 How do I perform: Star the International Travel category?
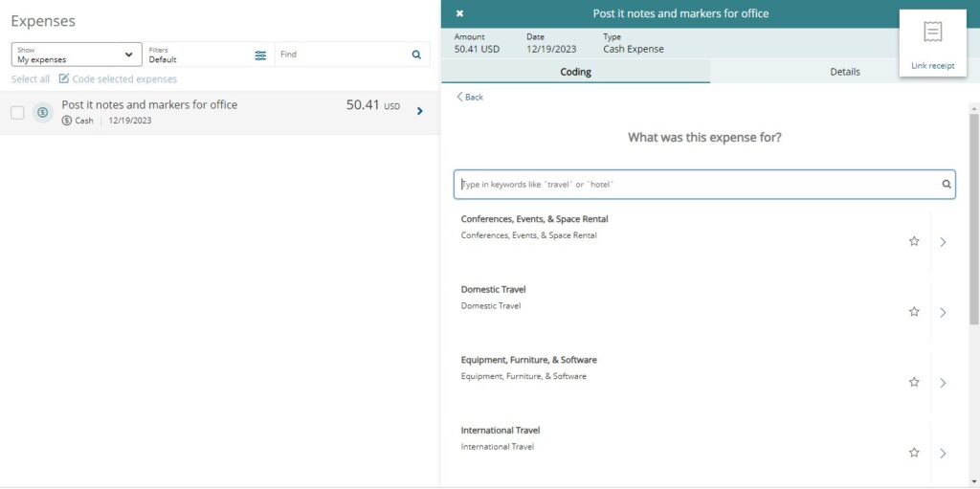coord(914,453)
